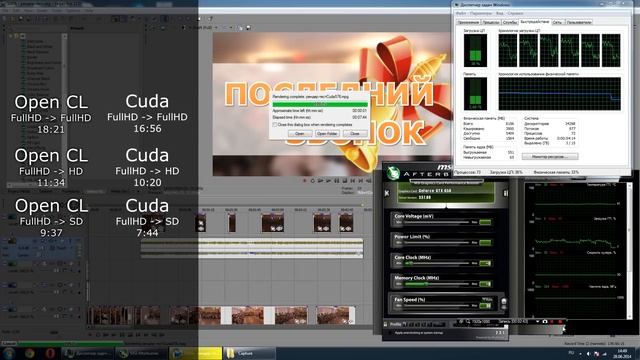The image size is (640, 360).
Task: Switch to the Пользователи tab in Task Manager
Action: (x=579, y=22)
